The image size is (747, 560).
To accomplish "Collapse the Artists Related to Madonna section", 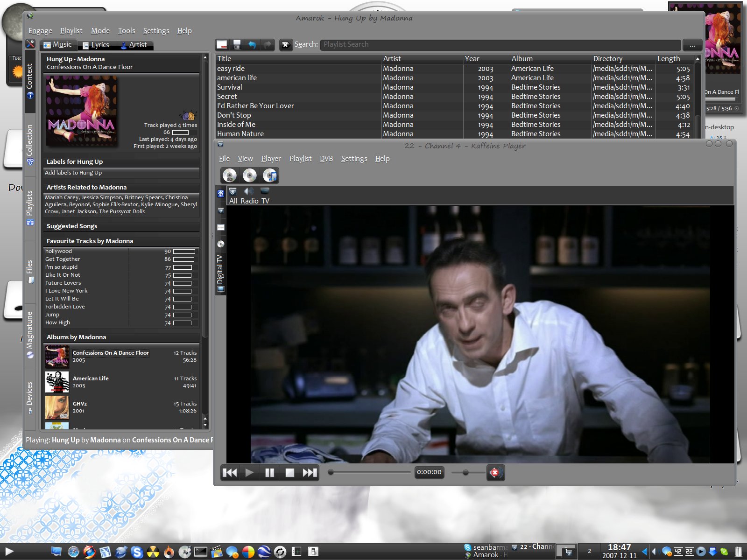I will coord(121,187).
